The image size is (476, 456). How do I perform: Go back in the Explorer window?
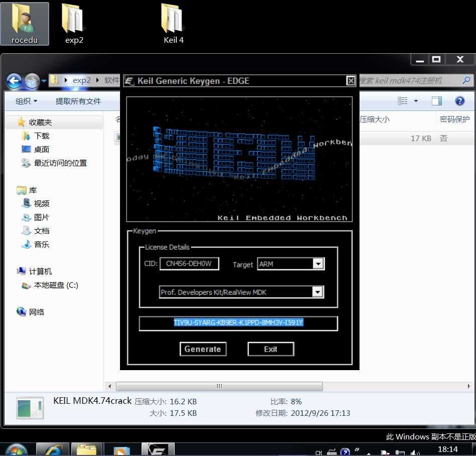(14, 81)
